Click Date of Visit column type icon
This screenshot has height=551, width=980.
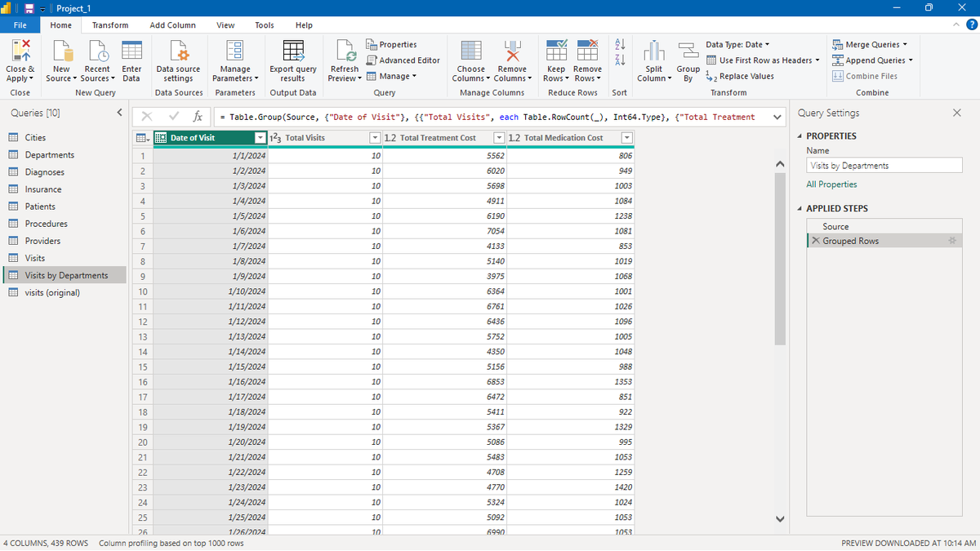[161, 138]
